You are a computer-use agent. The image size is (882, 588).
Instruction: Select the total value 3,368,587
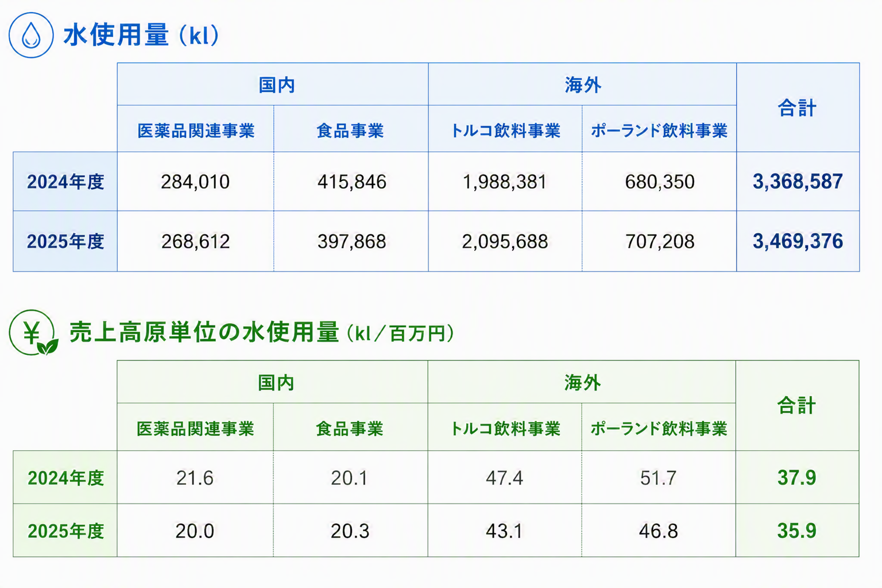point(798,181)
